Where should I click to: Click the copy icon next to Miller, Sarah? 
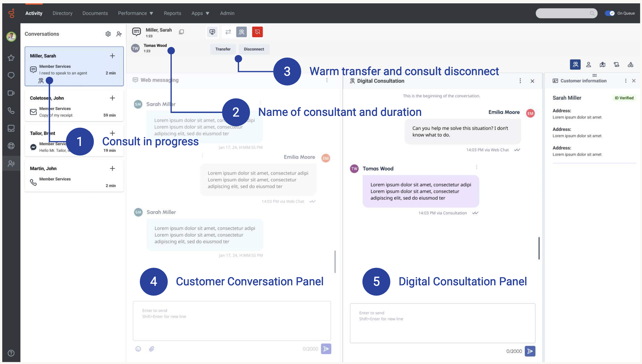181,32
